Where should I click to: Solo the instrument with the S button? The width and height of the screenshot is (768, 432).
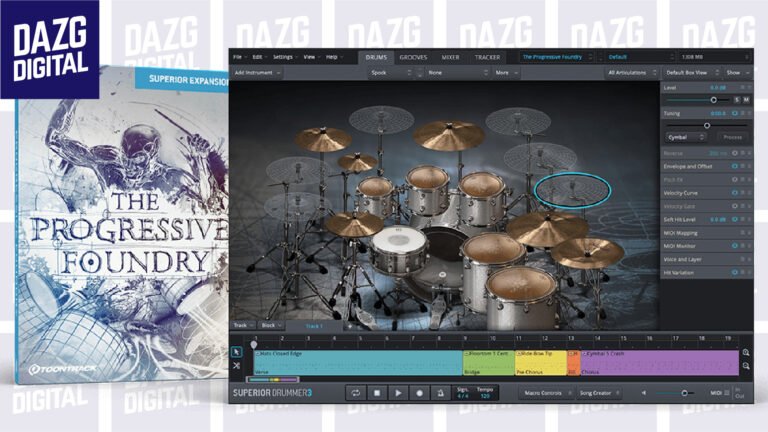[x=737, y=100]
